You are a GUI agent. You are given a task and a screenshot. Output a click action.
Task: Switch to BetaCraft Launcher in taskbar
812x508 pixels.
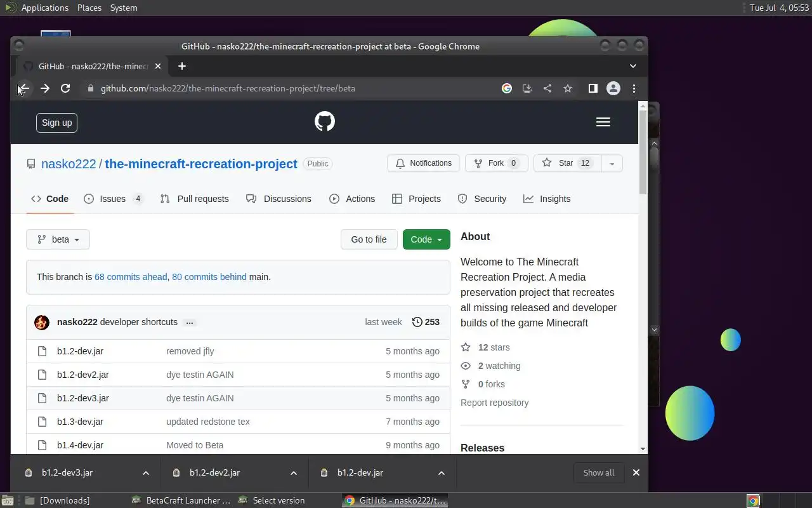[181, 501]
